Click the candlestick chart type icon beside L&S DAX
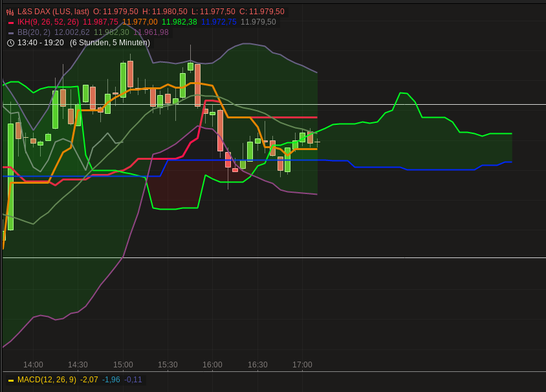This screenshot has width=546, height=392. click(x=9, y=12)
